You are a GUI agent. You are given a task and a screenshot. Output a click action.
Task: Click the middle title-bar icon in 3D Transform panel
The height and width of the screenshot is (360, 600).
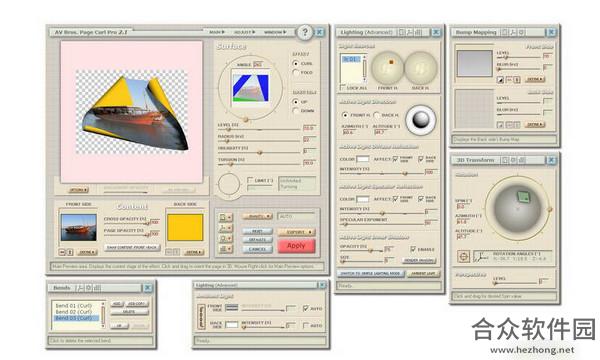(514, 160)
